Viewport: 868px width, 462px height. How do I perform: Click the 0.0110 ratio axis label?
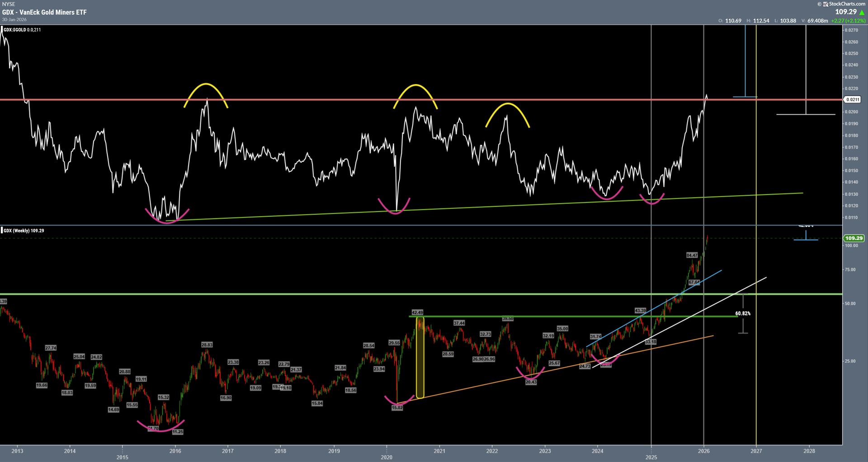coord(852,217)
